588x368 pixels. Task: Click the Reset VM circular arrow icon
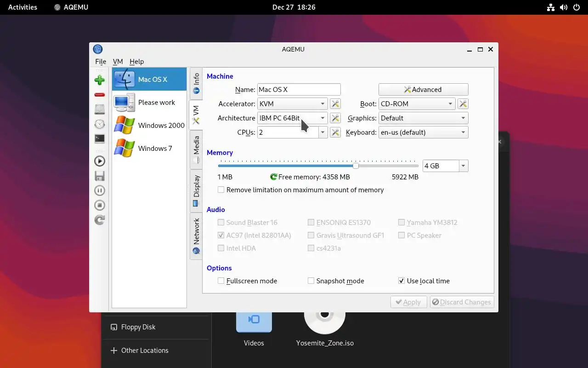100,220
